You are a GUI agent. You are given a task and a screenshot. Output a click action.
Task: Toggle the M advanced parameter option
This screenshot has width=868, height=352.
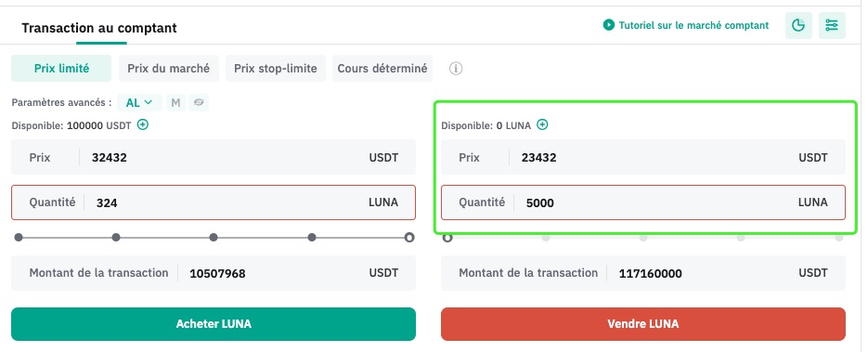point(175,102)
